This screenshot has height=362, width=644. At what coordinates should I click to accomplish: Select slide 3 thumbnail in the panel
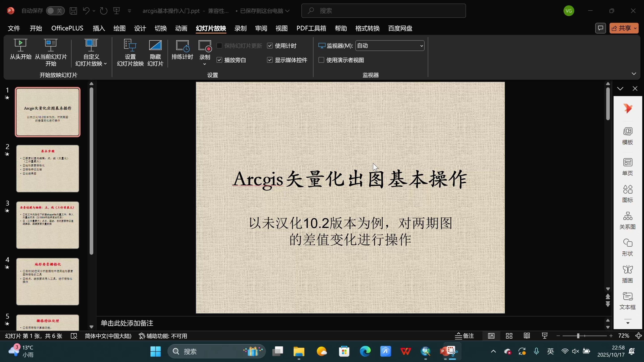(x=48, y=225)
